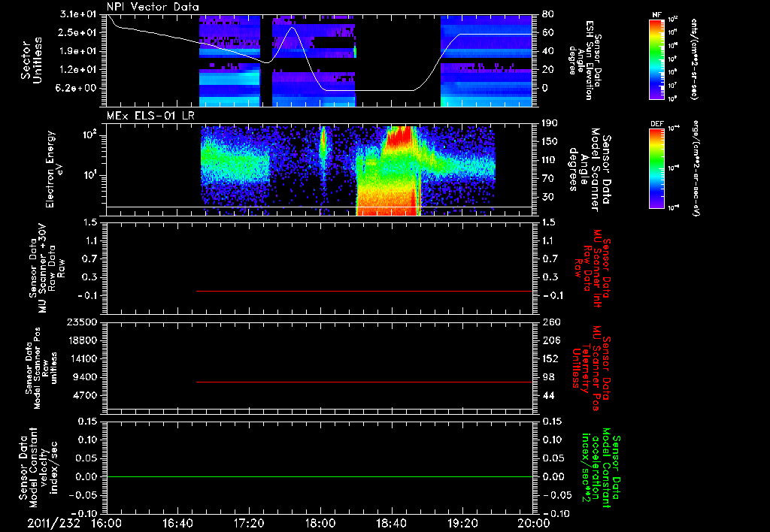This screenshot has height=532, width=770.
Task: Click the red scanner position telemetry line
Action: (365, 382)
